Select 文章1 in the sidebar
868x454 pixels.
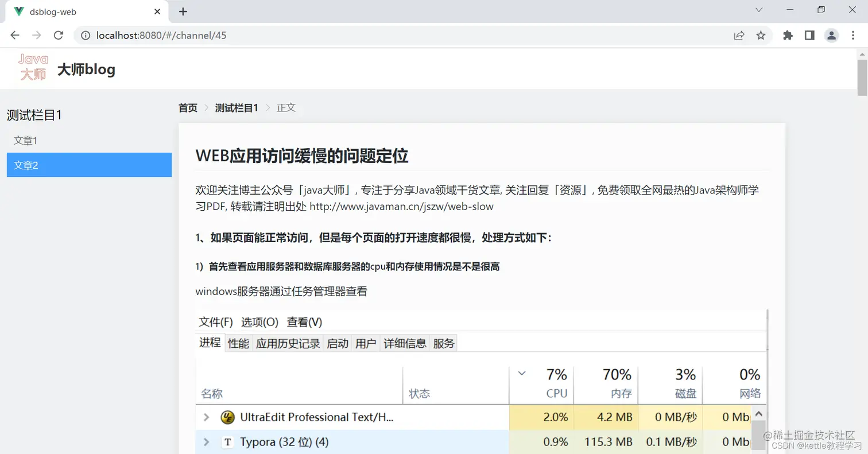pyautogui.click(x=26, y=140)
